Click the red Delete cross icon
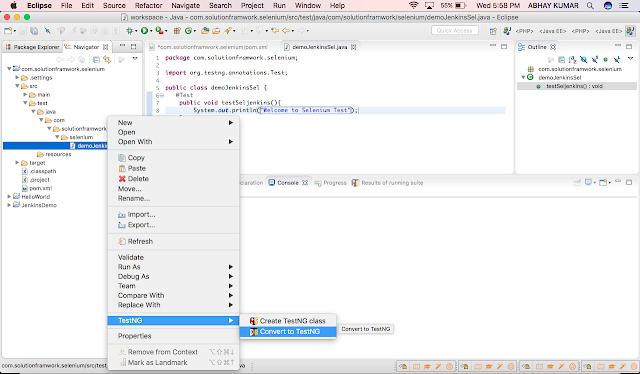640x374 pixels. pyautogui.click(x=122, y=179)
